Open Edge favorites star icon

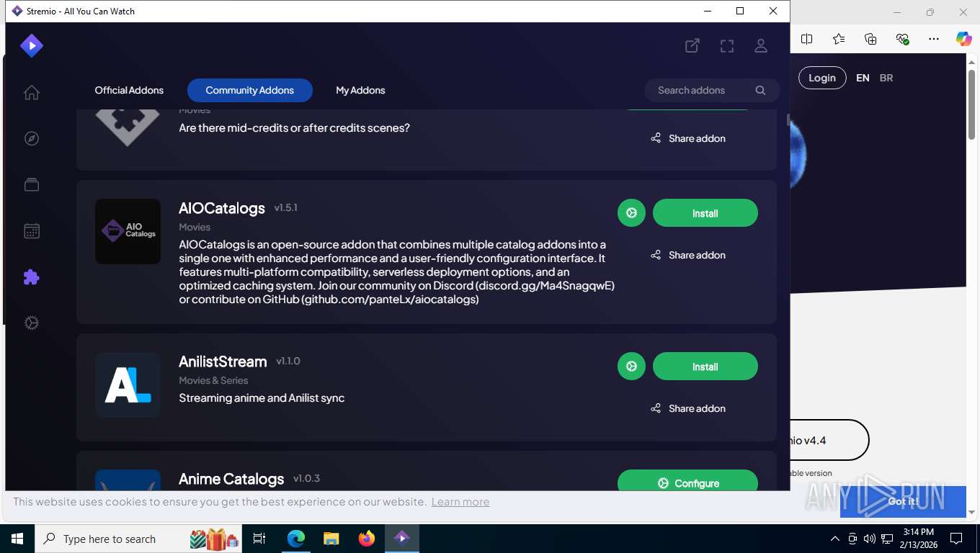pos(839,39)
